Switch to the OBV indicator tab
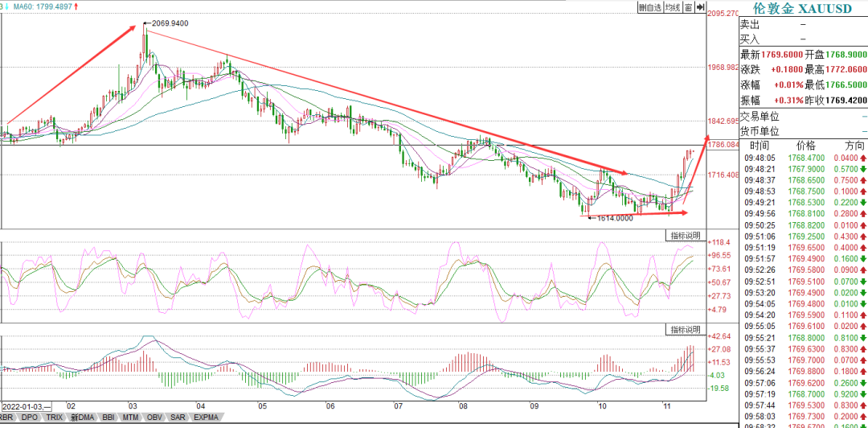The image size is (868, 428). (x=154, y=418)
